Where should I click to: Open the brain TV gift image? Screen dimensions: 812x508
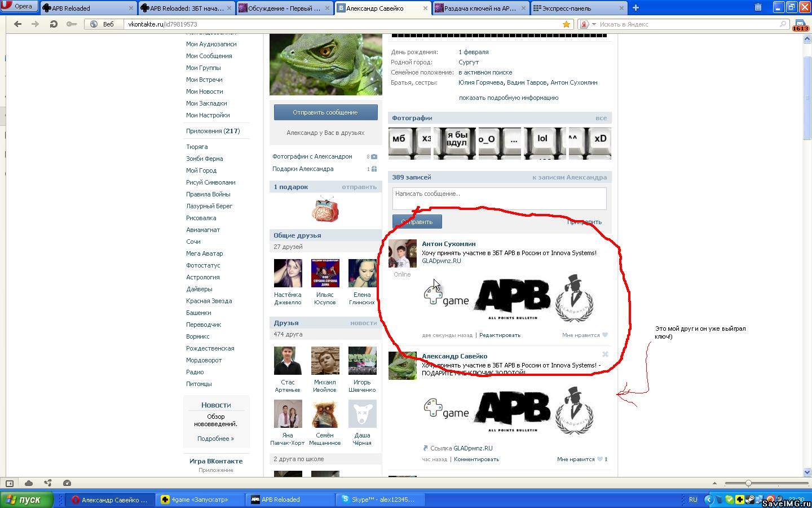click(x=325, y=209)
